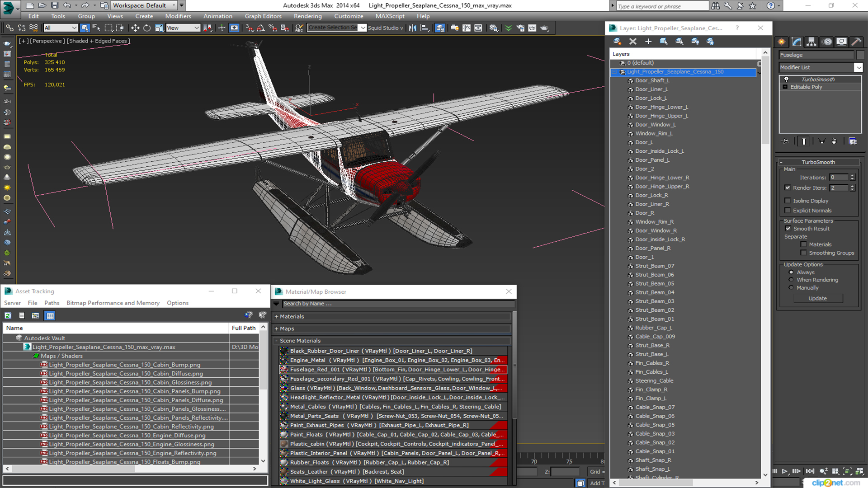This screenshot has height=488, width=868.
Task: Click the Pin Stack icon
Action: [x=786, y=141]
